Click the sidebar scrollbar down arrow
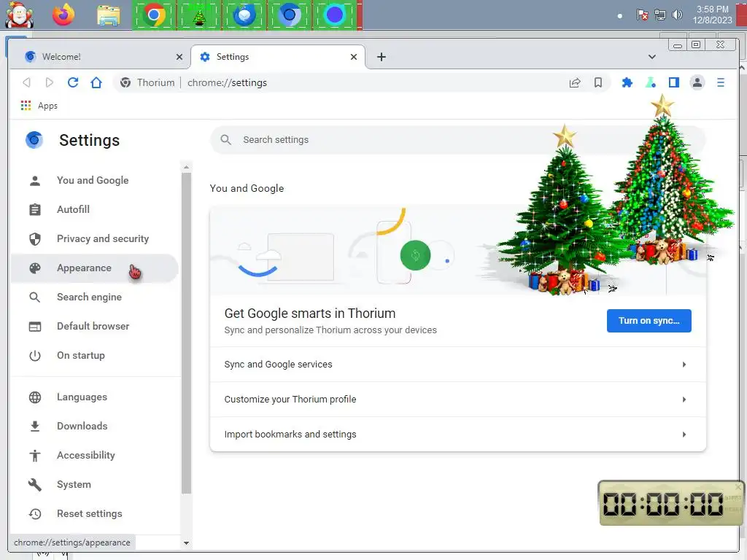 click(186, 542)
